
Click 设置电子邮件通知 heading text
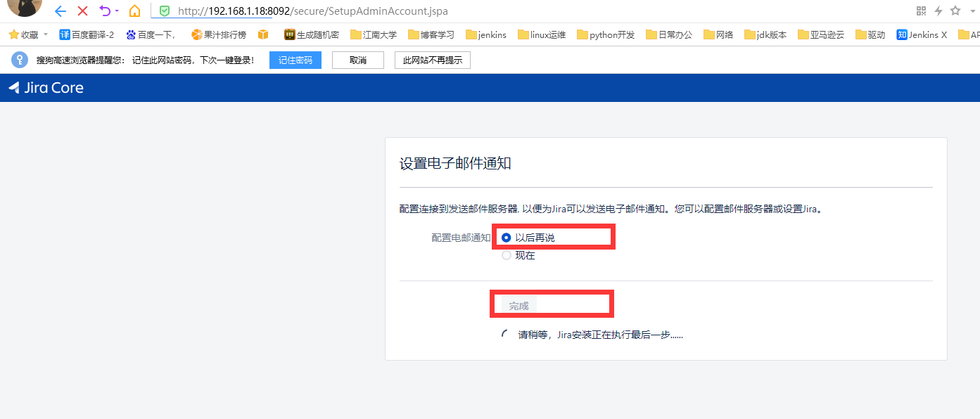coord(455,163)
